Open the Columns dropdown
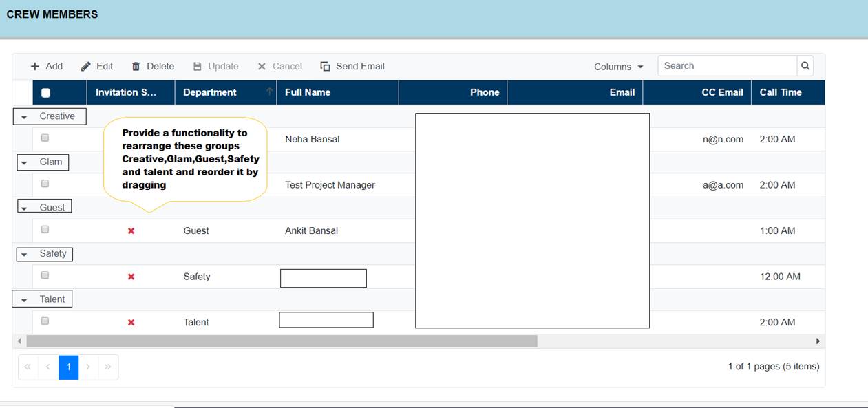 coord(618,67)
